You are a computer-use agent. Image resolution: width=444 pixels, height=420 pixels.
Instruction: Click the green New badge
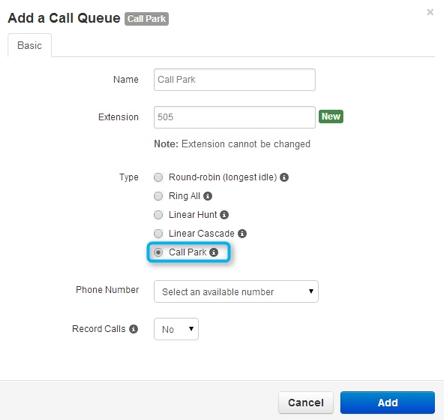[x=331, y=117]
